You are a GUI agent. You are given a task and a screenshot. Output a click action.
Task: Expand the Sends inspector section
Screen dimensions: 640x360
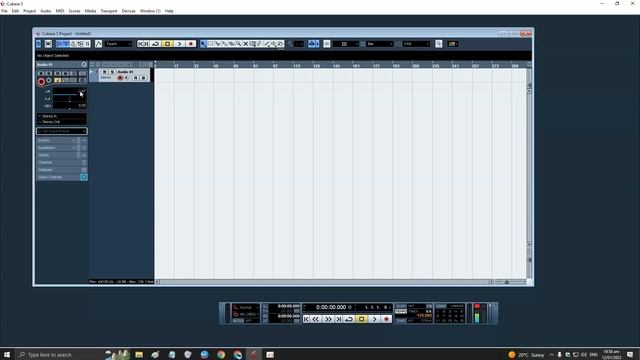pyautogui.click(x=62, y=155)
